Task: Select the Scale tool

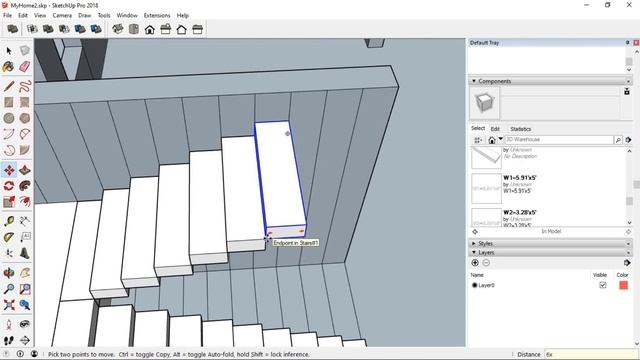Action: [x=9, y=202]
